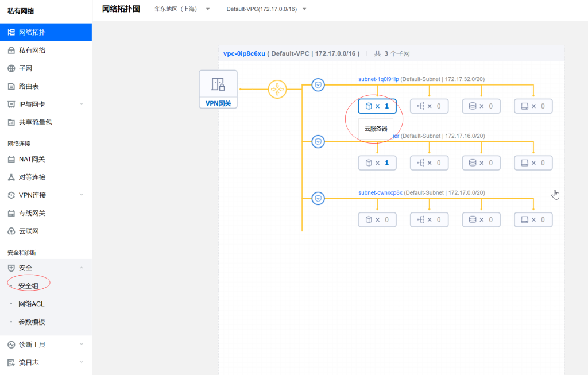
Task: Expand the VPN连接 submenu
Action: point(82,195)
